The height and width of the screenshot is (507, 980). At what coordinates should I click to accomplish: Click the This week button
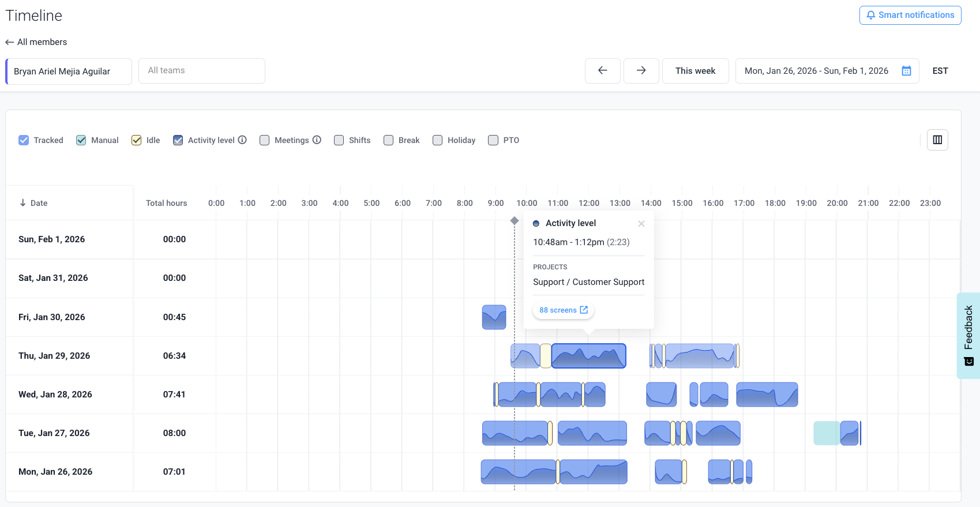(x=695, y=71)
